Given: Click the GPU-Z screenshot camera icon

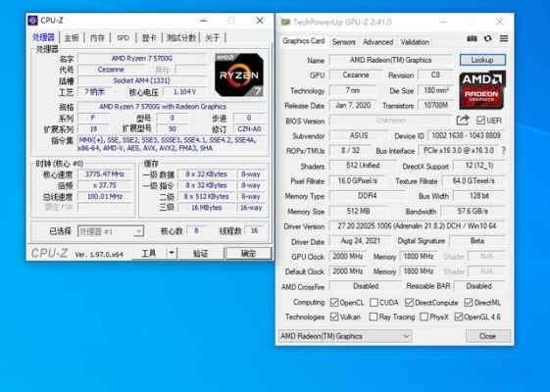Looking at the screenshot, I should [472, 38].
